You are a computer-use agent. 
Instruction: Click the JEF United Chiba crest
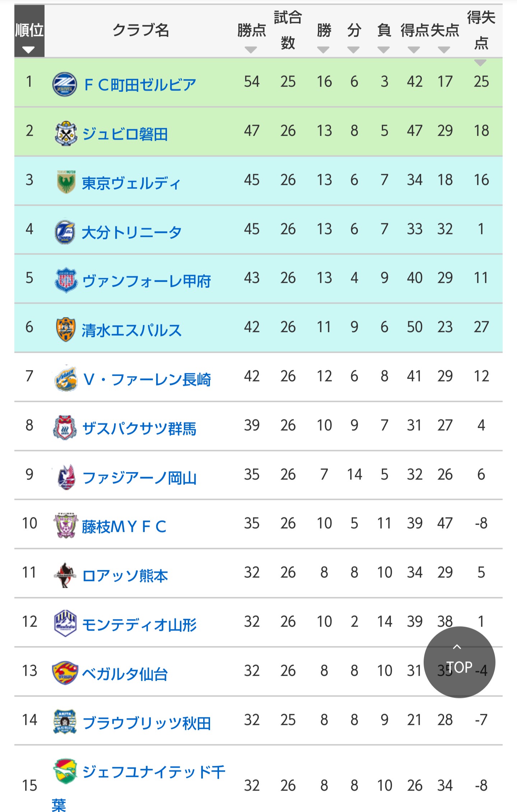coord(65,771)
